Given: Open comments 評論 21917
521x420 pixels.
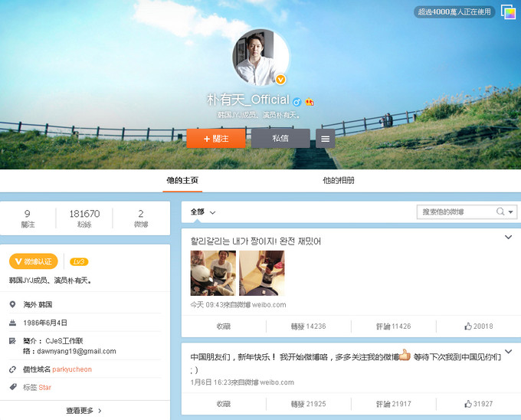Looking at the screenshot, I should (x=393, y=404).
